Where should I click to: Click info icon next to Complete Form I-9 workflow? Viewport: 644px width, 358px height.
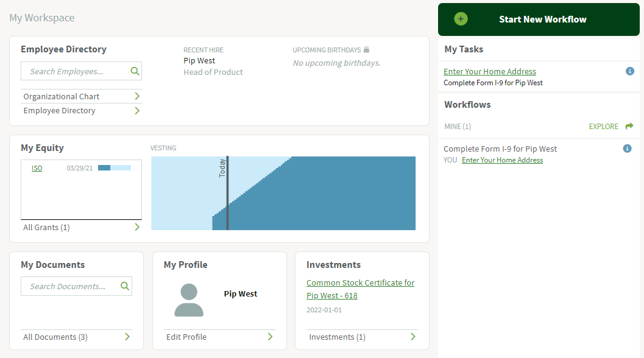627,148
